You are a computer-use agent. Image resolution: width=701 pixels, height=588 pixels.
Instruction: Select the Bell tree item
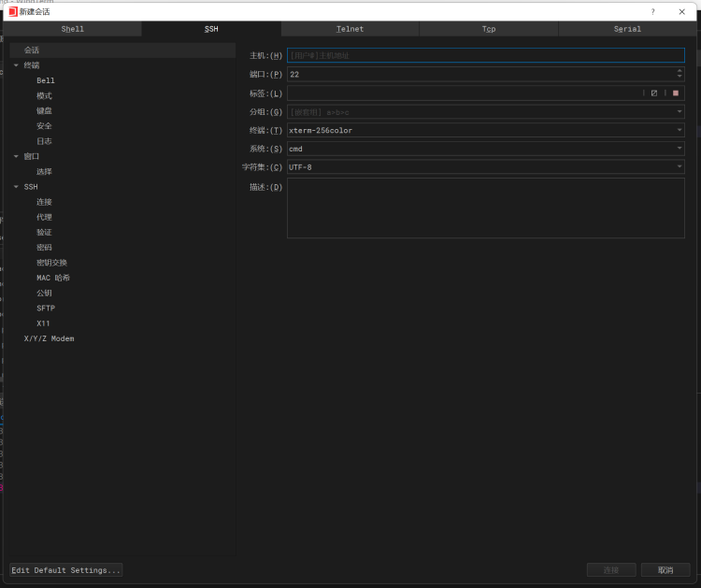pos(46,80)
